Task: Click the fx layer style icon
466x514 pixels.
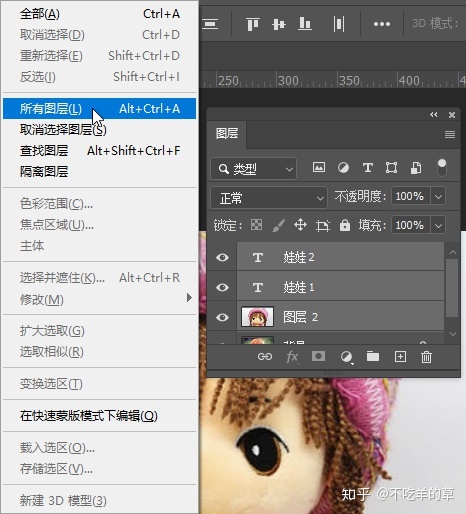Action: tap(292, 357)
